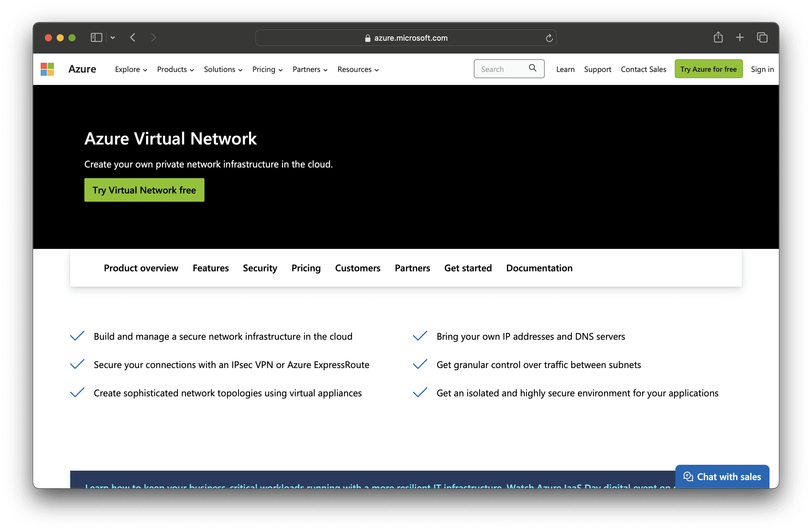Open Chat with sales widget
The image size is (812, 532).
pyautogui.click(x=722, y=477)
